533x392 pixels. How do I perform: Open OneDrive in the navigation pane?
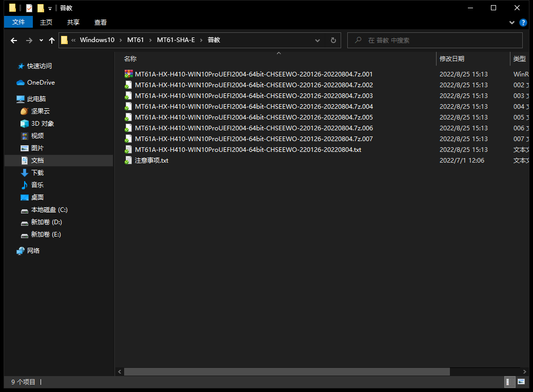tap(41, 83)
